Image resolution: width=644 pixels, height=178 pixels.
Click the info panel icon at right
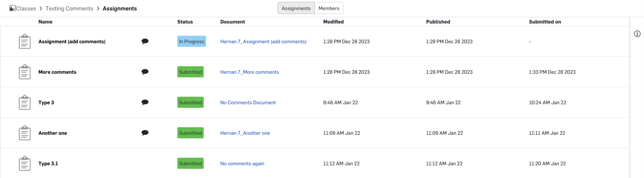point(637,34)
